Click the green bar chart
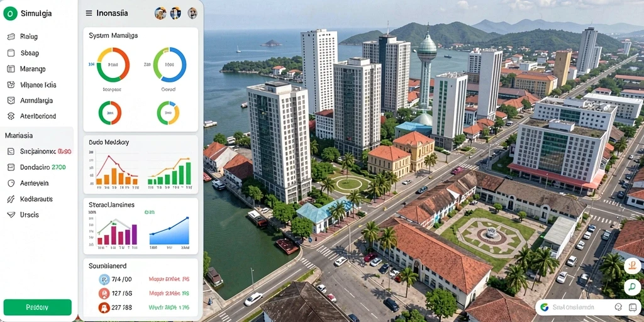This screenshot has width=644, height=322. pyautogui.click(x=169, y=172)
